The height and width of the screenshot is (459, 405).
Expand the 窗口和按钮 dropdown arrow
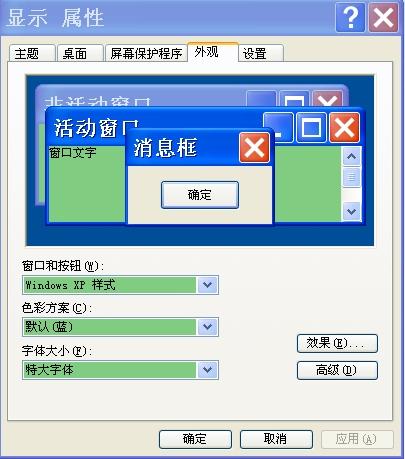click(207, 285)
